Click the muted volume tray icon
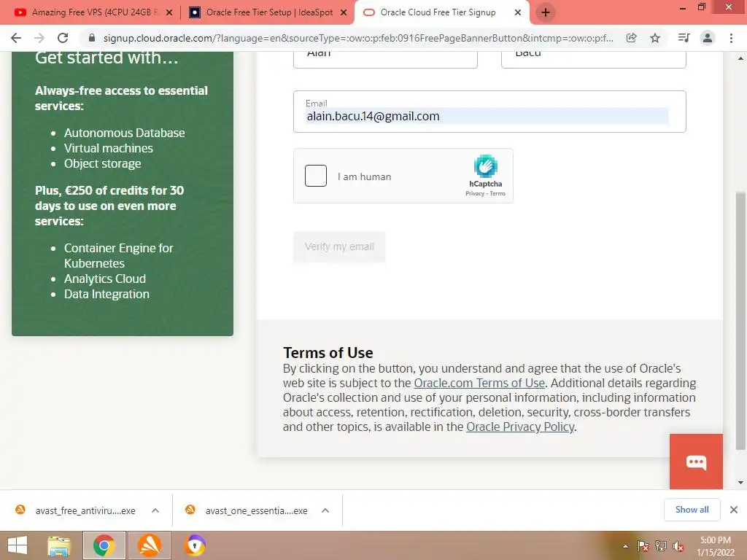 pyautogui.click(x=678, y=546)
